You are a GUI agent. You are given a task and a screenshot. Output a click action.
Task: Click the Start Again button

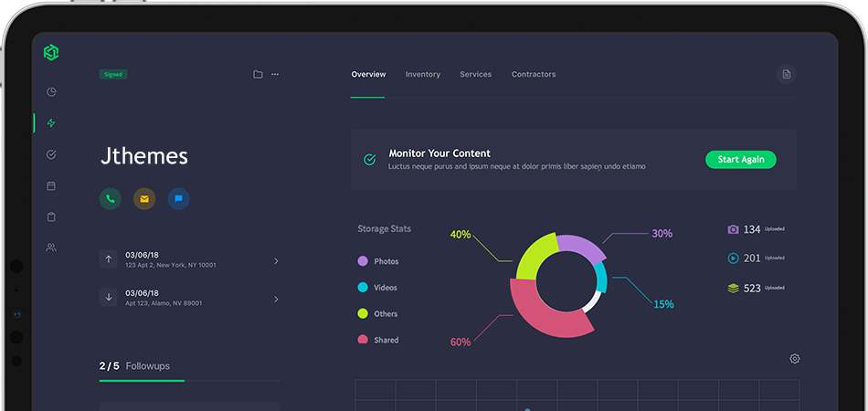coord(741,159)
